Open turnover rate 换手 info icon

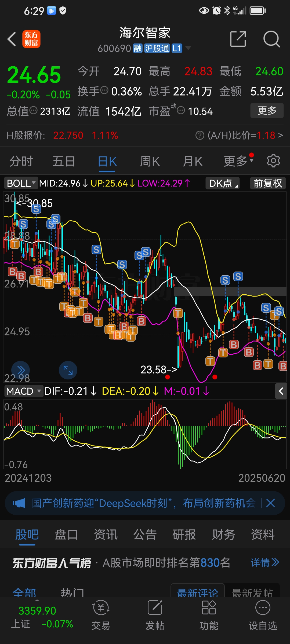point(104,90)
